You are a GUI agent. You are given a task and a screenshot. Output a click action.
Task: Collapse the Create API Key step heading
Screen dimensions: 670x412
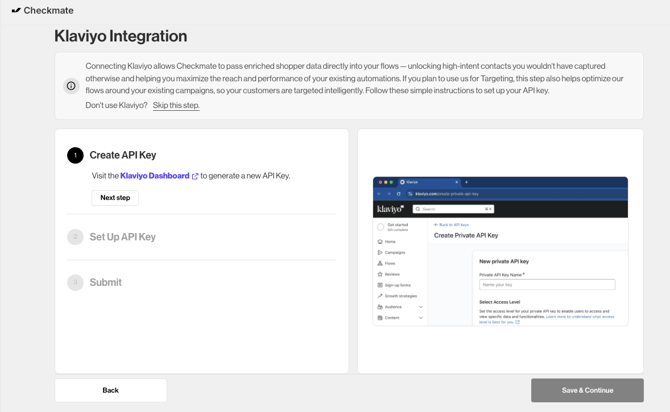tap(123, 155)
